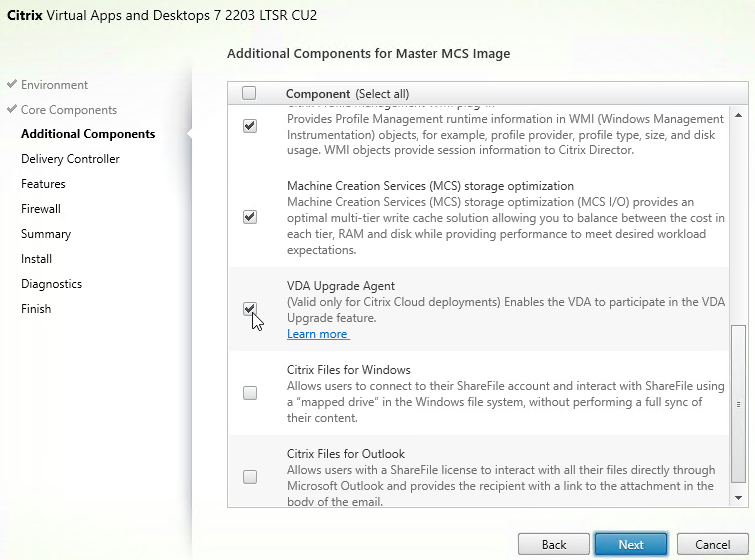The height and width of the screenshot is (560, 755).
Task: Click Additional Components for Master MCS Image heading
Action: 368,53
